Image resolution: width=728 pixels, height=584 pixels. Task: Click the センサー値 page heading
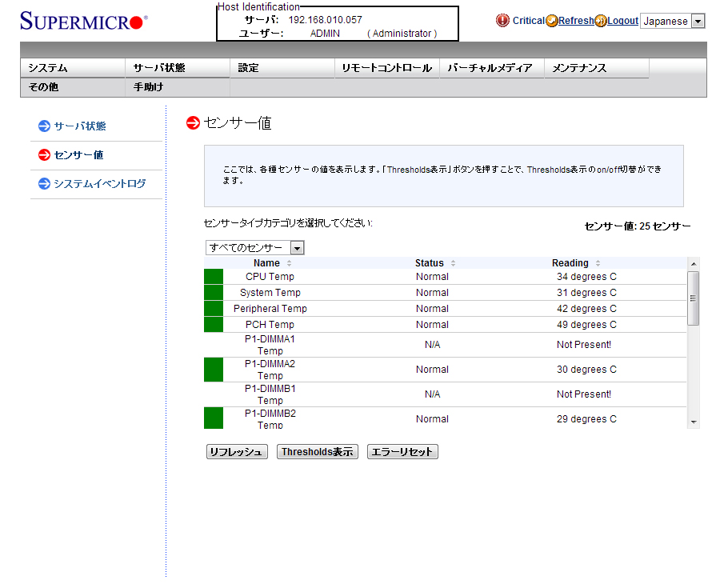238,123
